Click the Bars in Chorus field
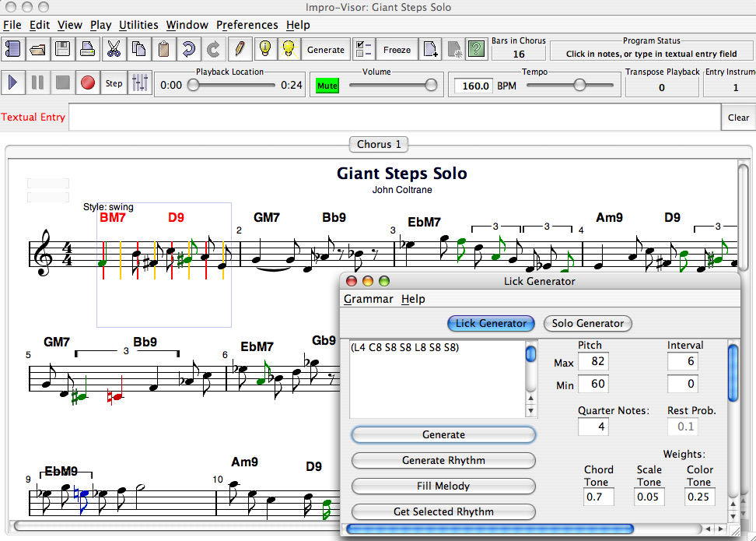756x541 pixels. point(518,54)
